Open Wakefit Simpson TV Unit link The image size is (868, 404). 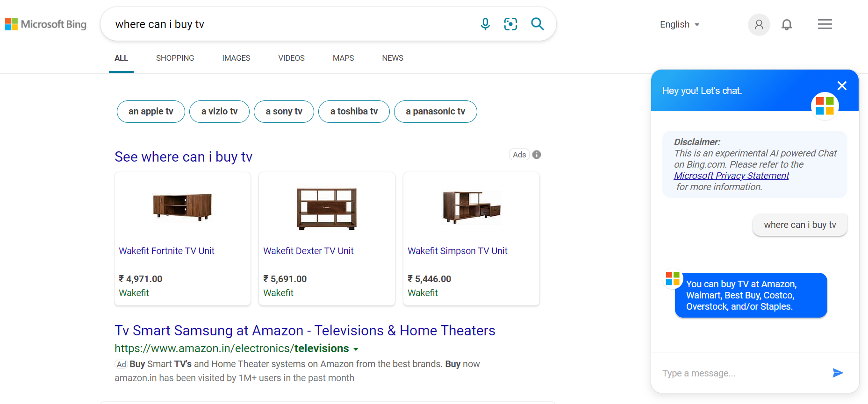457,251
